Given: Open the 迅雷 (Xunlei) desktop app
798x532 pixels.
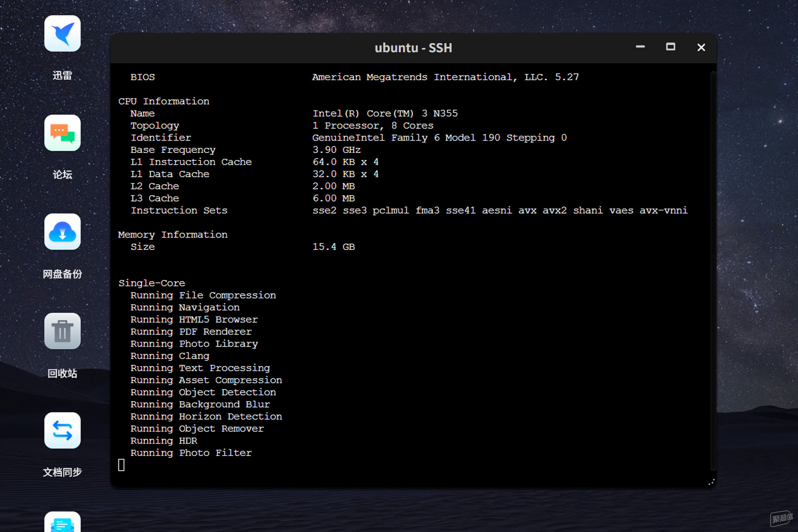Looking at the screenshot, I should [x=62, y=34].
